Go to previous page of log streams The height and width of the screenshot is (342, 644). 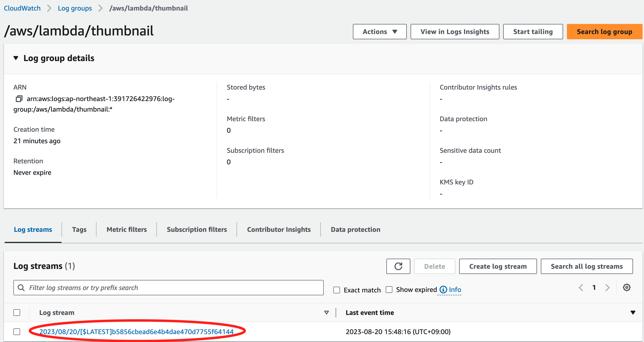pos(581,287)
